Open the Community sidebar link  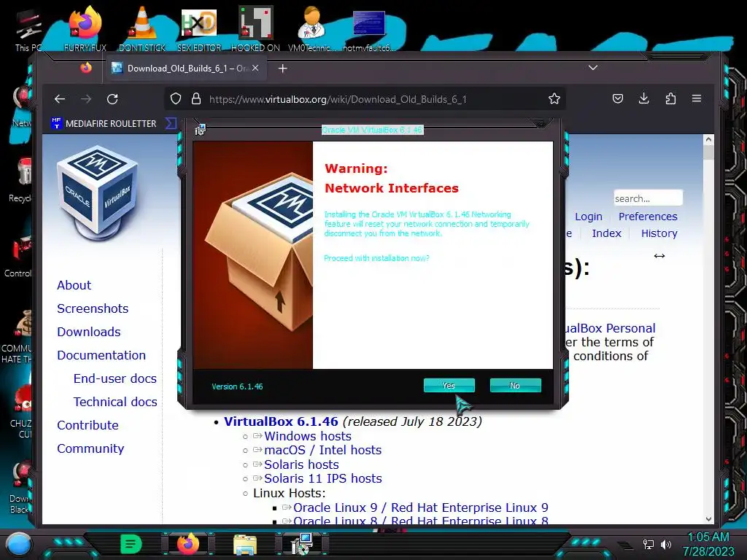pos(90,448)
